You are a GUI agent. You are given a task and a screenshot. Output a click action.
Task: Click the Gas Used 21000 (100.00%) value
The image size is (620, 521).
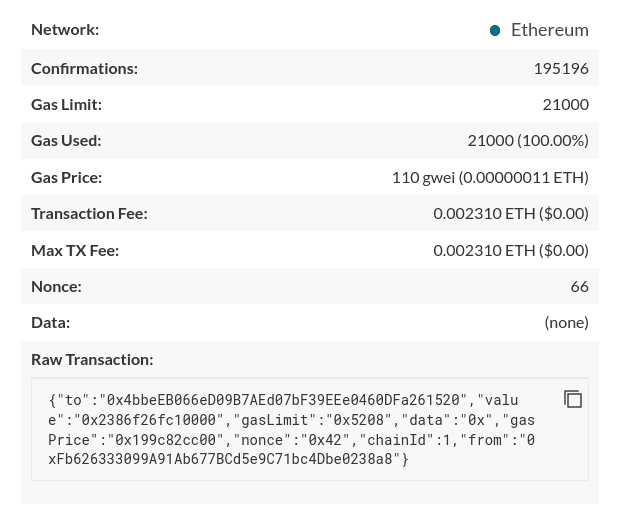point(528,140)
